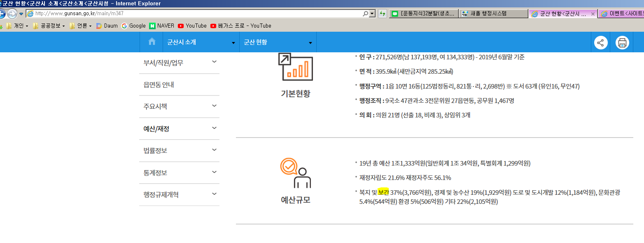Open the Google bookmark in favorites bar
This screenshot has width=644, height=243.
(x=133, y=26)
